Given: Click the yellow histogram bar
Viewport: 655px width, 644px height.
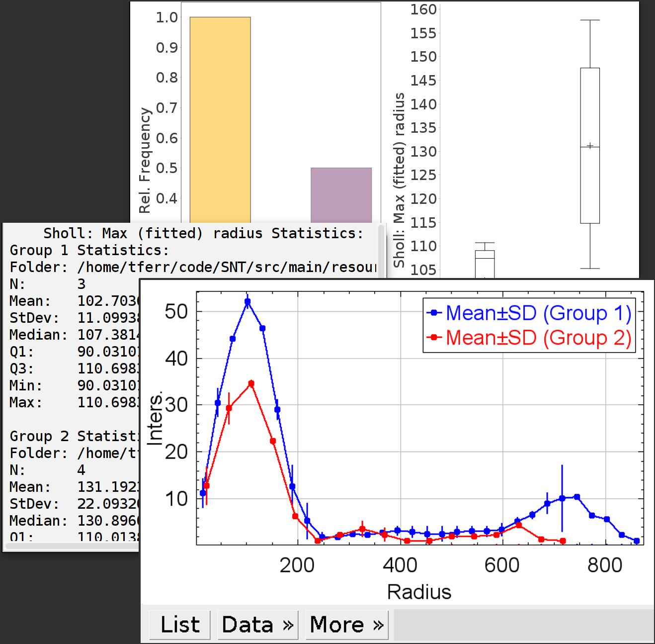Looking at the screenshot, I should pyautogui.click(x=220, y=119).
